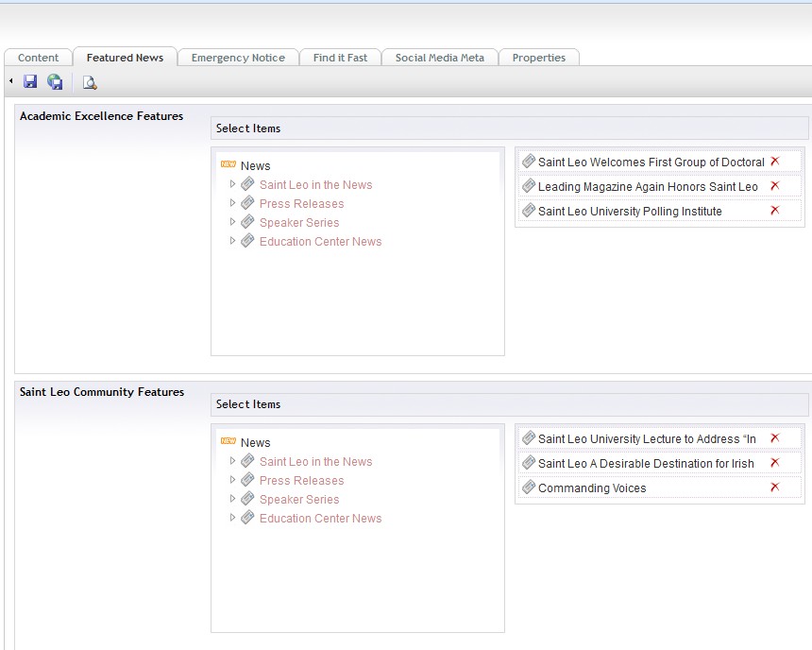Select 'Press Releases' in Academic Excellence tree

(301, 204)
